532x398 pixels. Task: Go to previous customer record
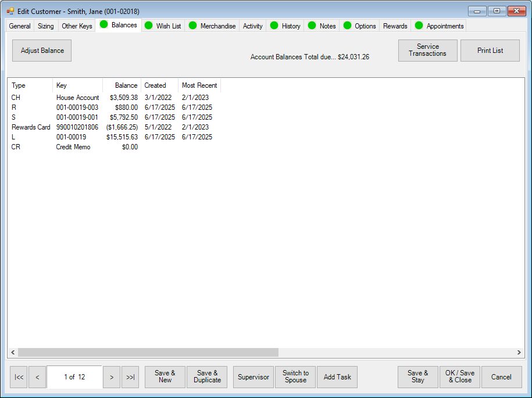[37, 377]
